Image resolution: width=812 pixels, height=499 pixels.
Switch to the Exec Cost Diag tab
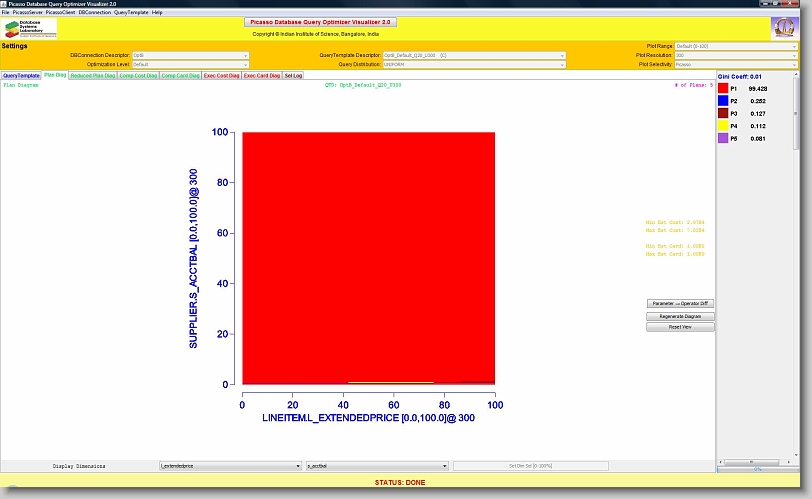pos(221,75)
